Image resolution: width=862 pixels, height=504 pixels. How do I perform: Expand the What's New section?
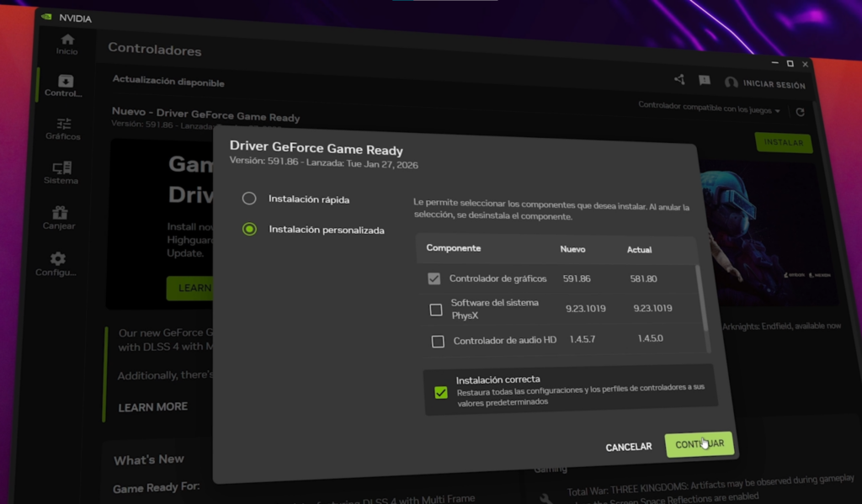point(148,459)
